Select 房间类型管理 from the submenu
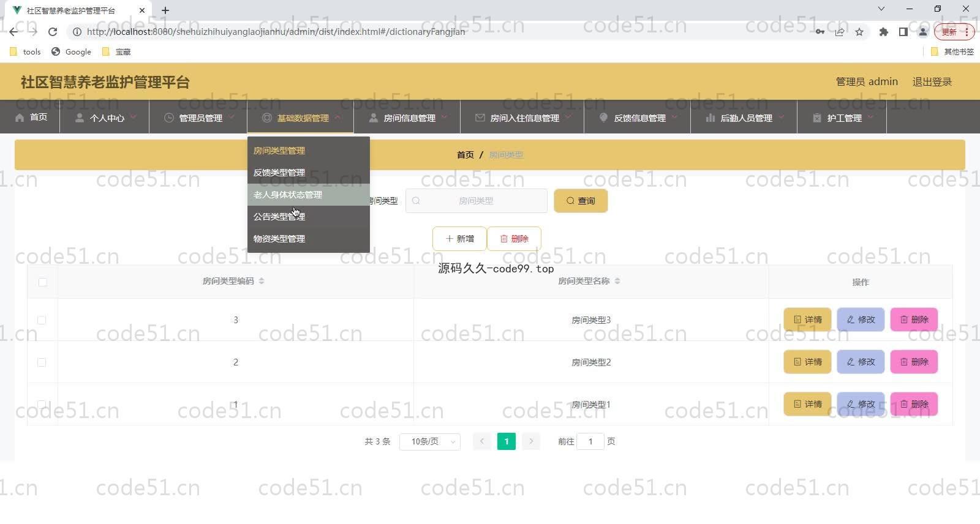The height and width of the screenshot is (524, 980). tap(309, 151)
